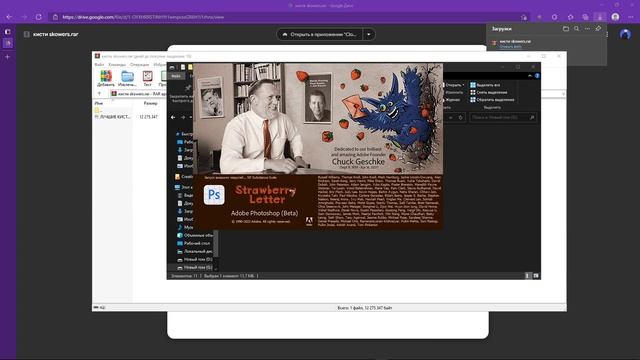Select the current tab in vertical sidebar

(8, 43)
